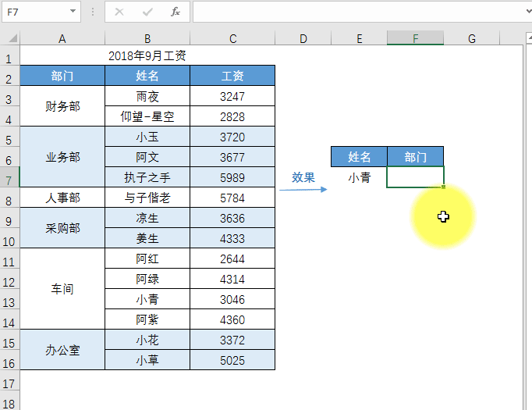This screenshot has height=410, width=532.
Task: Select the merged cell 车间
Action: click(x=62, y=289)
